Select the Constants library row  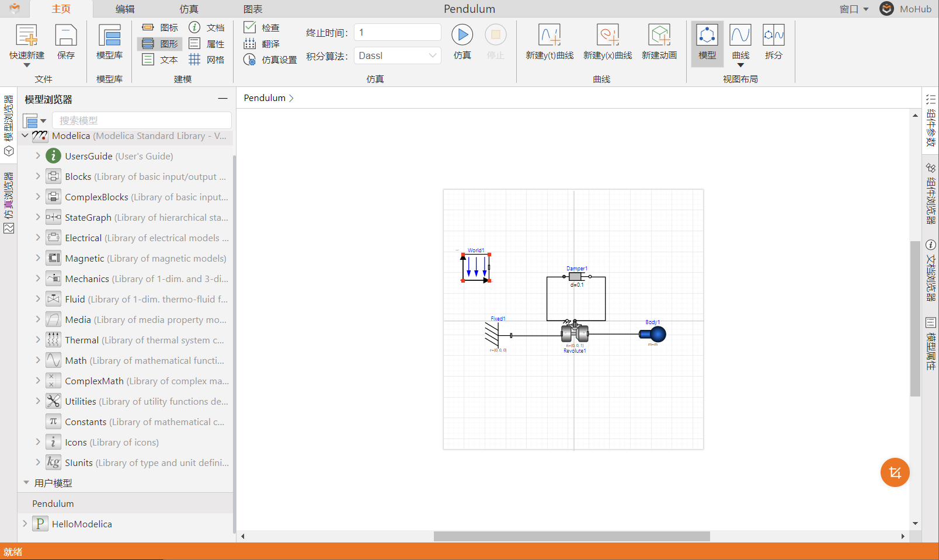[x=126, y=422]
